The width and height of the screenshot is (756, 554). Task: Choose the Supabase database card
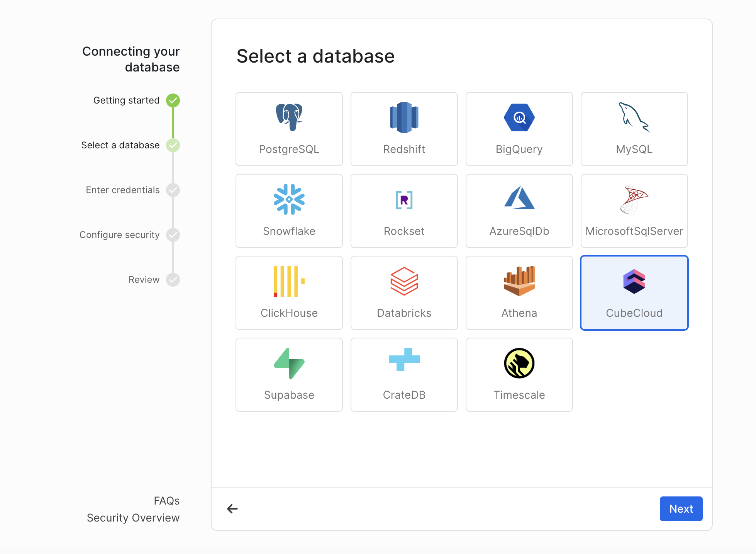tap(289, 374)
